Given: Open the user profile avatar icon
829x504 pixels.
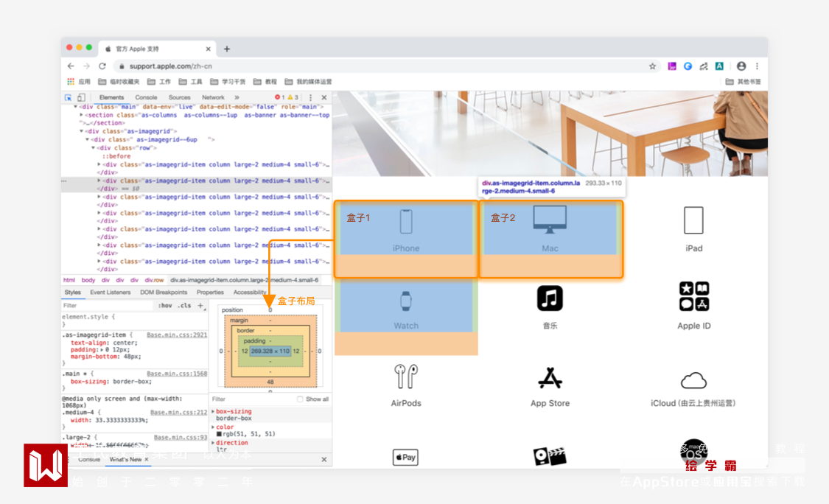Looking at the screenshot, I should click(741, 66).
